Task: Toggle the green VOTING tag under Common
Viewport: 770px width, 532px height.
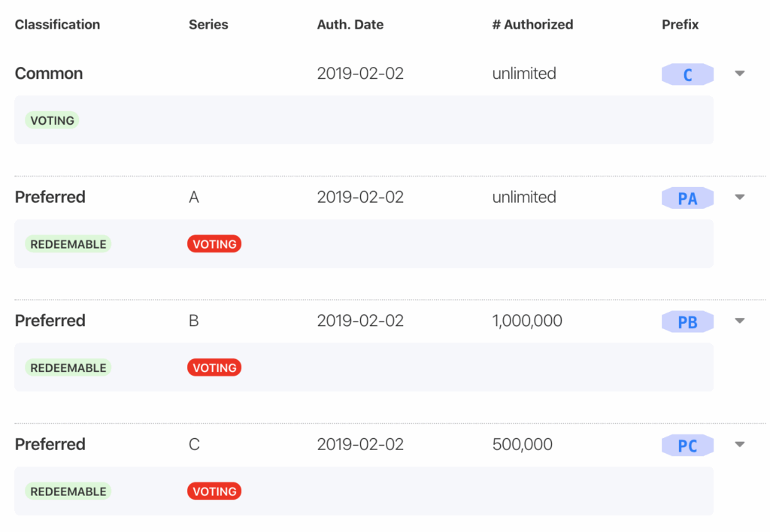Action: pos(52,120)
